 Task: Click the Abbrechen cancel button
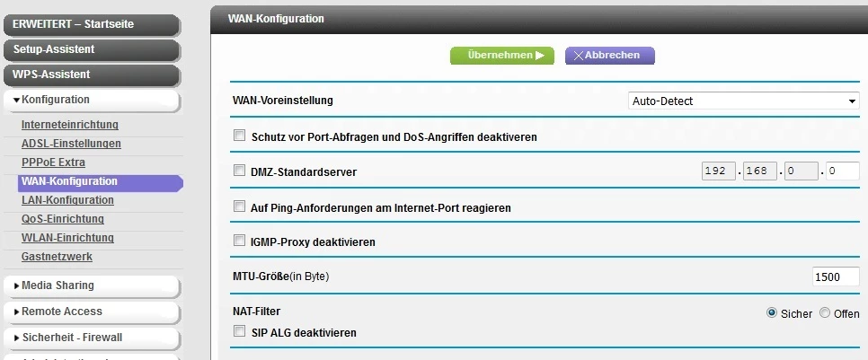[x=609, y=56]
